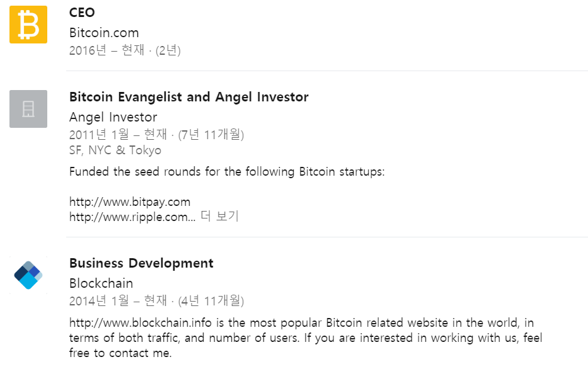This screenshot has height=369, width=588.
Task: Open the CEO position title
Action: coord(82,13)
